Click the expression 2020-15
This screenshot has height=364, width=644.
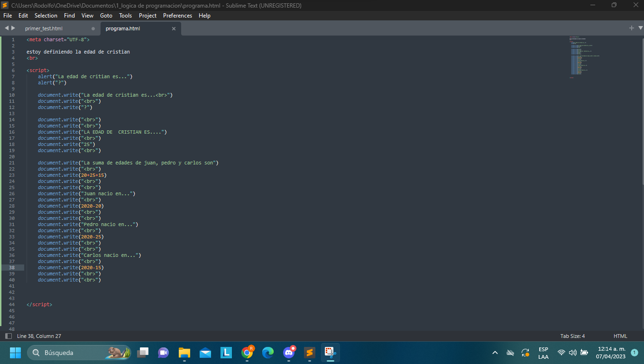click(x=91, y=267)
